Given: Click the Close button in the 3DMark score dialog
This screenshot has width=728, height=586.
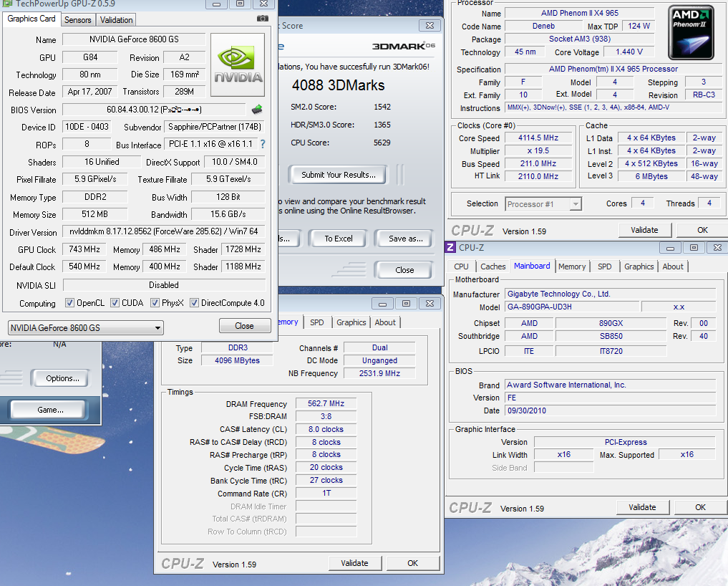Looking at the screenshot, I should (x=404, y=270).
